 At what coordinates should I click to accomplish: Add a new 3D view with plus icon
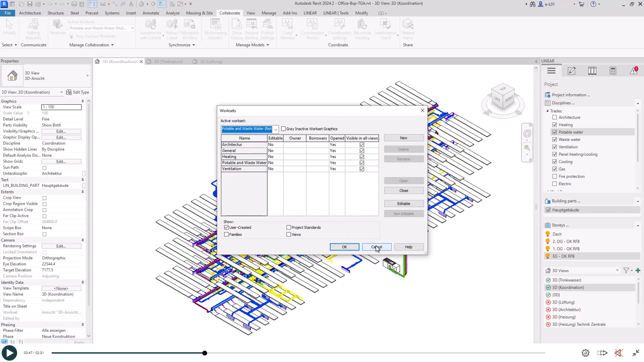point(638,270)
